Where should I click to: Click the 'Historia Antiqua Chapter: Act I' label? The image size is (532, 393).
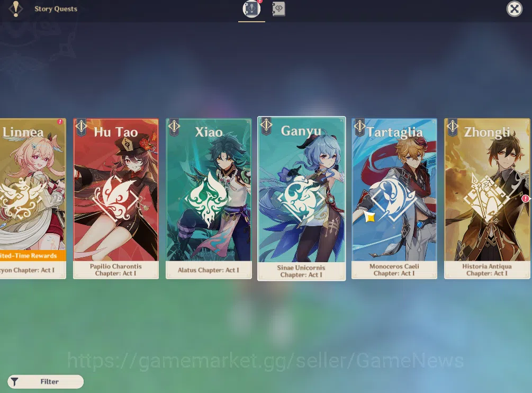tap(487, 270)
